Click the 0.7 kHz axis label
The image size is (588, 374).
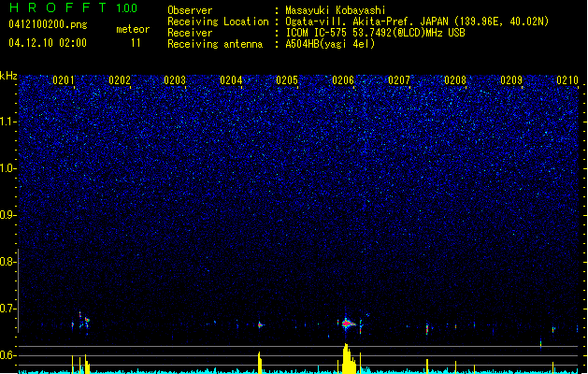[7, 309]
